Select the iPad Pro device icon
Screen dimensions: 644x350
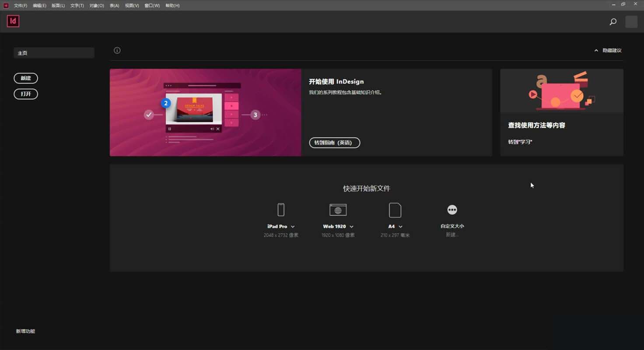point(281,210)
